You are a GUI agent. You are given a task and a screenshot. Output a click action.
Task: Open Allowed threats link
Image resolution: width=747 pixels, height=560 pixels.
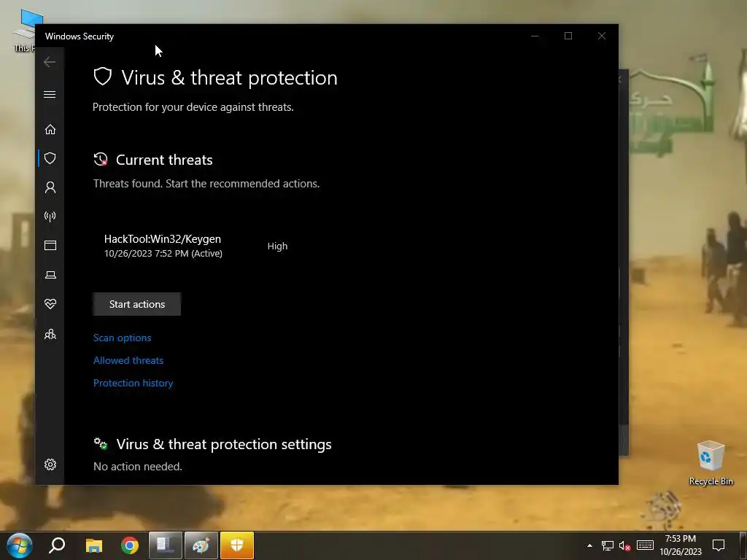128,360
